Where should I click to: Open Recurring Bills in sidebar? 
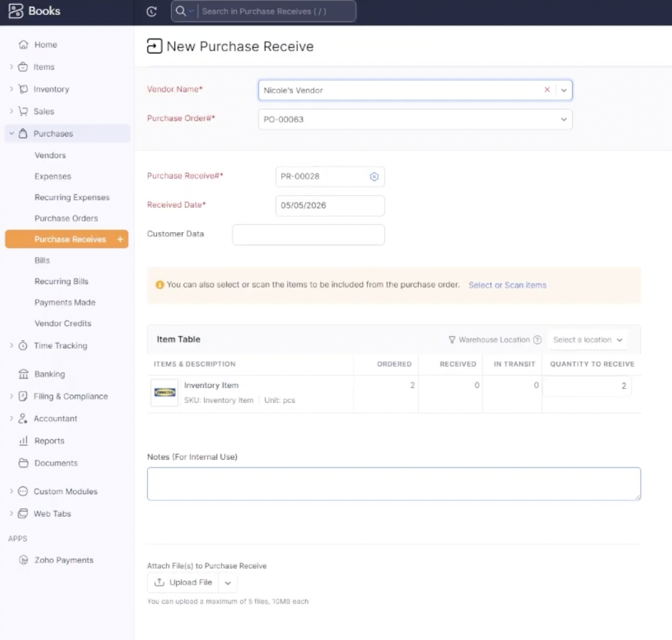pos(62,281)
